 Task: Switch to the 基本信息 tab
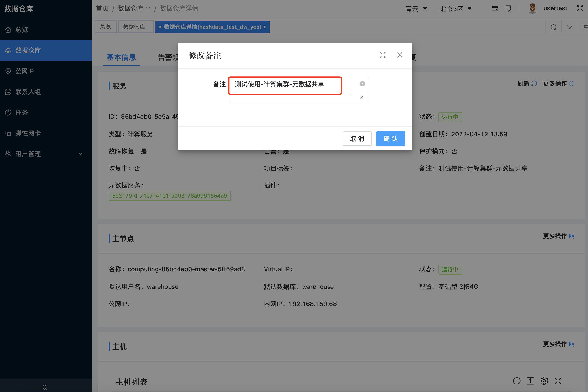(121, 58)
